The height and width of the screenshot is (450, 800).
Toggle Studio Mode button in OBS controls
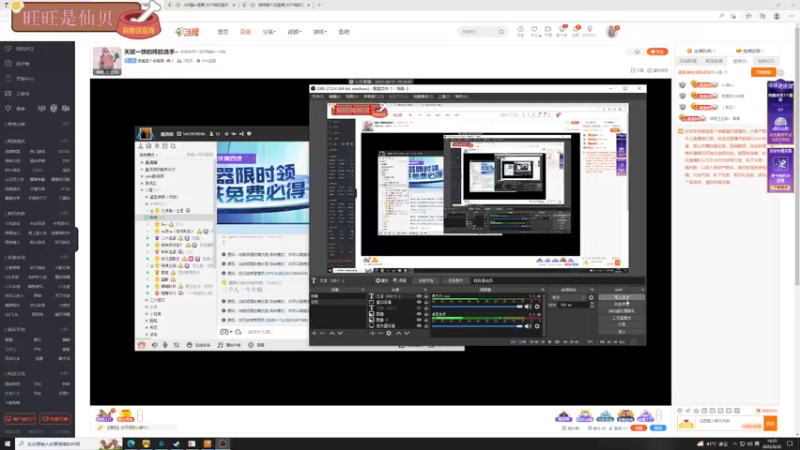pos(621,318)
